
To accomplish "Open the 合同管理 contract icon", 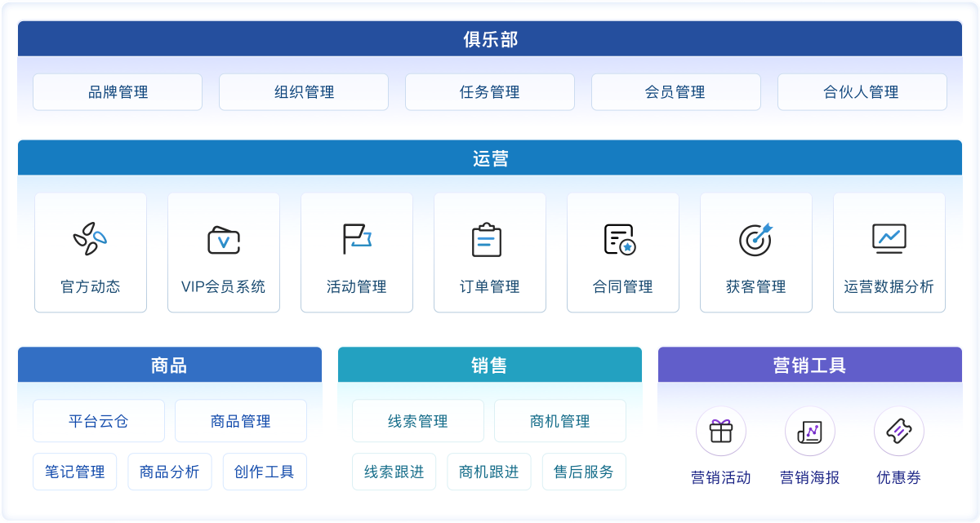I will pos(623,239).
